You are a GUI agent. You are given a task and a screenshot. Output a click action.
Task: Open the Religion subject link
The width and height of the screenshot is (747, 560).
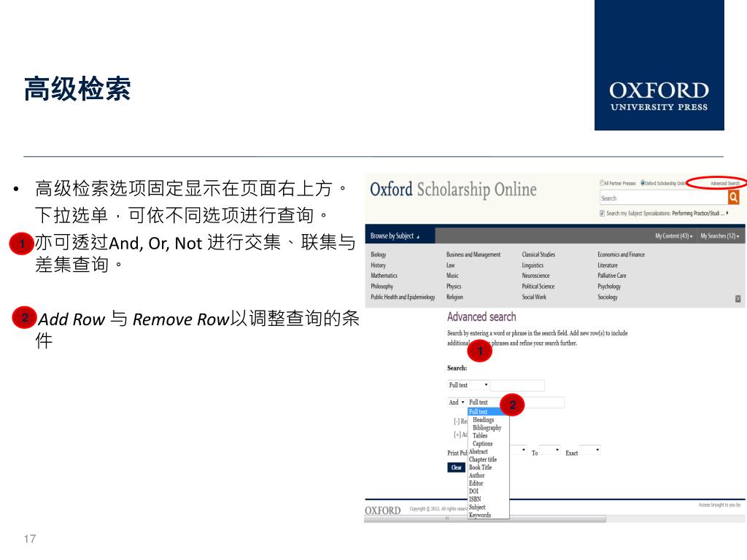pyautogui.click(x=454, y=297)
